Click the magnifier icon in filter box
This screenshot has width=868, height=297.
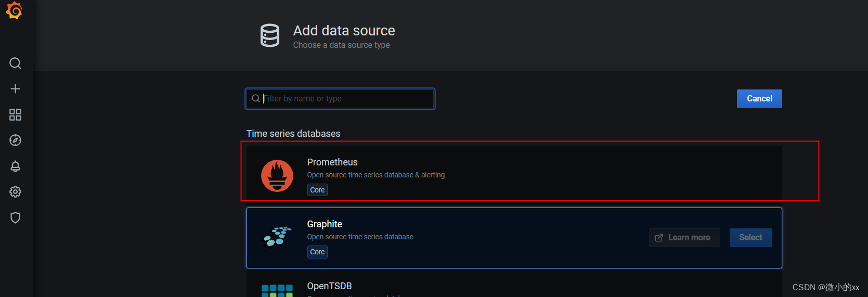coord(256,98)
